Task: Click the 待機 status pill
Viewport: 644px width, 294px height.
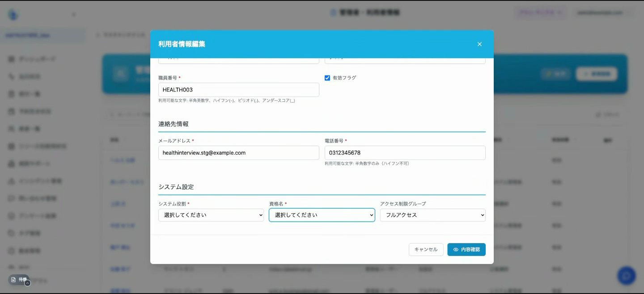Action: (x=19, y=280)
